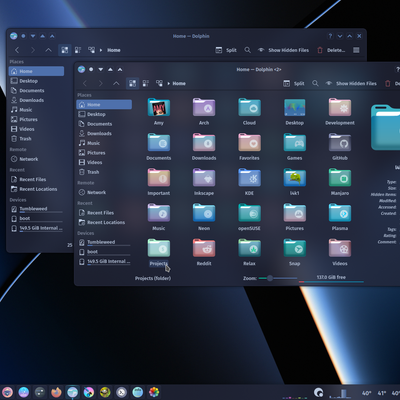
Task: Toggle Show Hidden Files in back Dolphin window
Action: point(283,50)
